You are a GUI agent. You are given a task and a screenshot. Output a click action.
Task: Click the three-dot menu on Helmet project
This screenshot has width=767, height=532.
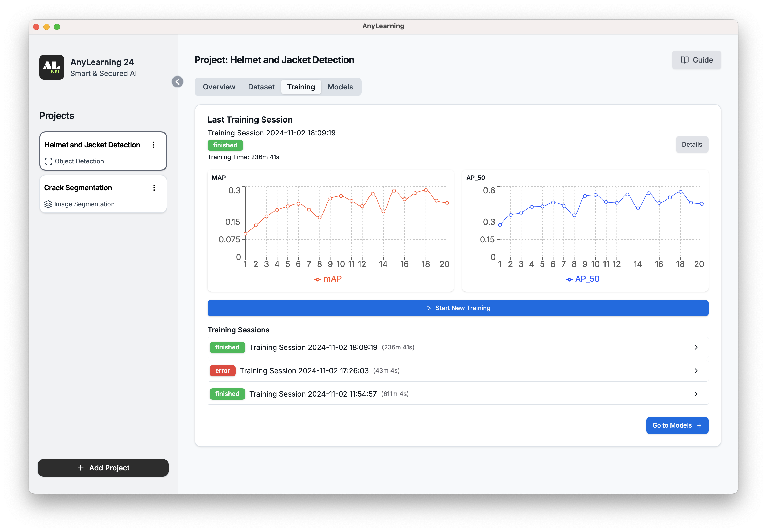pos(154,144)
